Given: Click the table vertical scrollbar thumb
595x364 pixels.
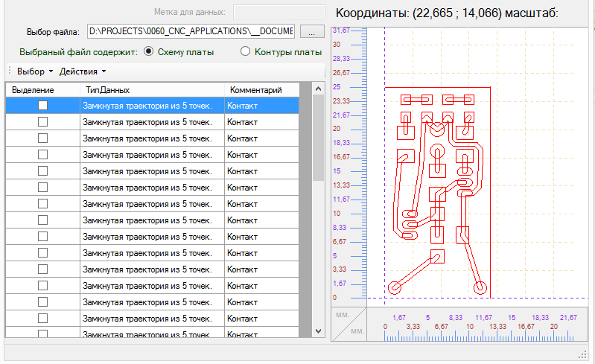Looking at the screenshot, I should click(x=319, y=138).
